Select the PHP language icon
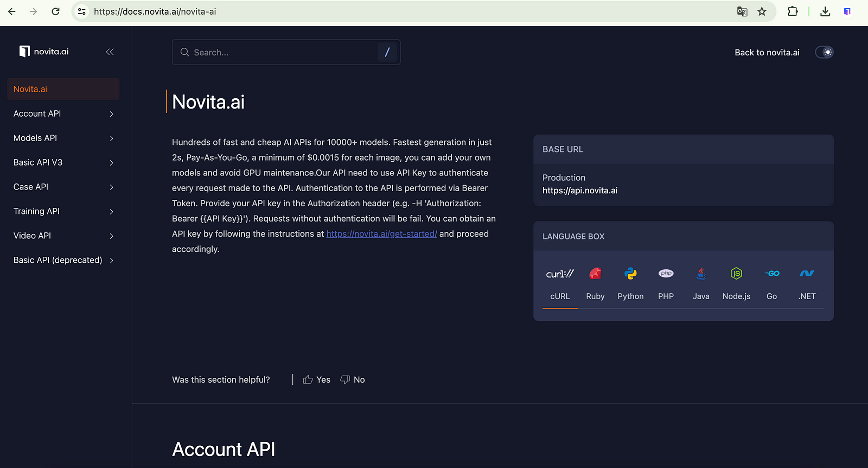The image size is (868, 468). pos(666,274)
